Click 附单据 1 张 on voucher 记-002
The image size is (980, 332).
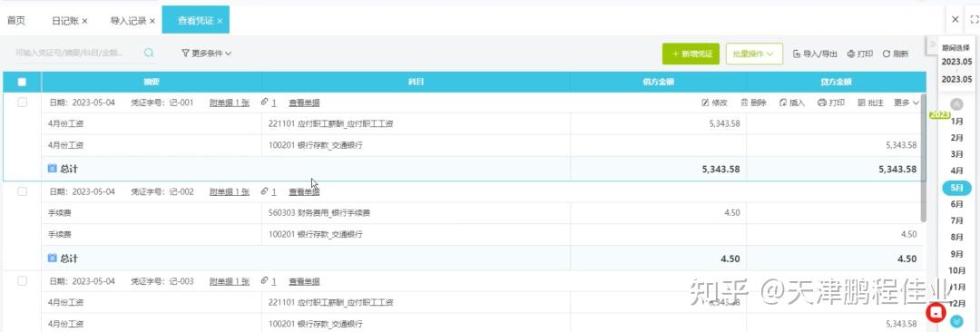click(x=230, y=192)
